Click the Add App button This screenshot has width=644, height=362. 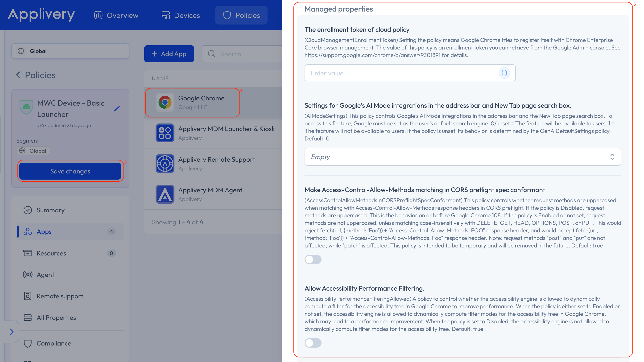[x=169, y=54]
